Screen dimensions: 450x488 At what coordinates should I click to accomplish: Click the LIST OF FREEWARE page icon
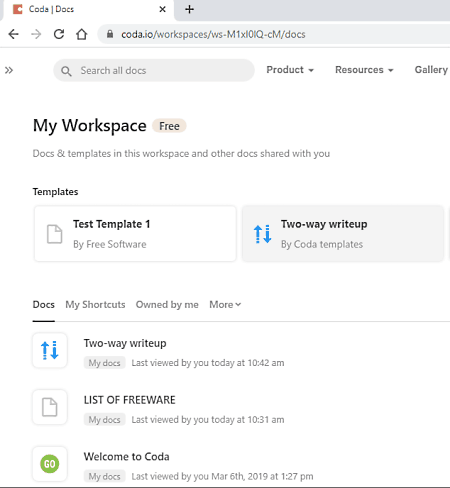[50, 407]
